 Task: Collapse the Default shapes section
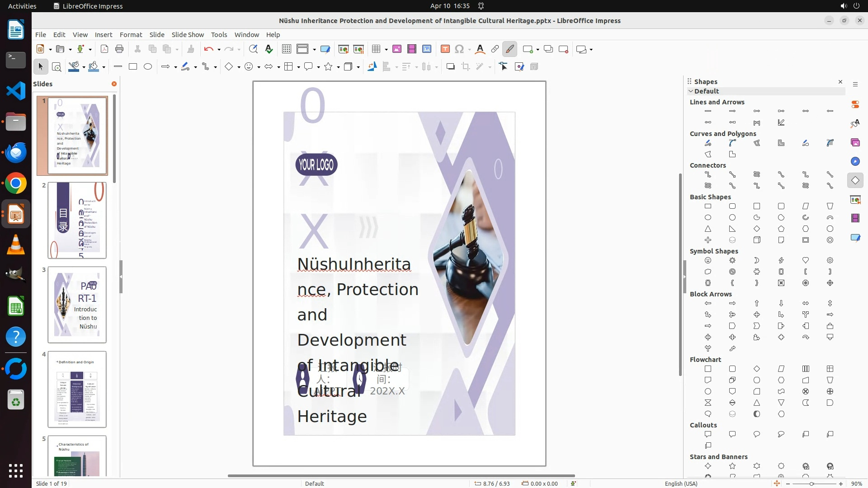pyautogui.click(x=691, y=91)
